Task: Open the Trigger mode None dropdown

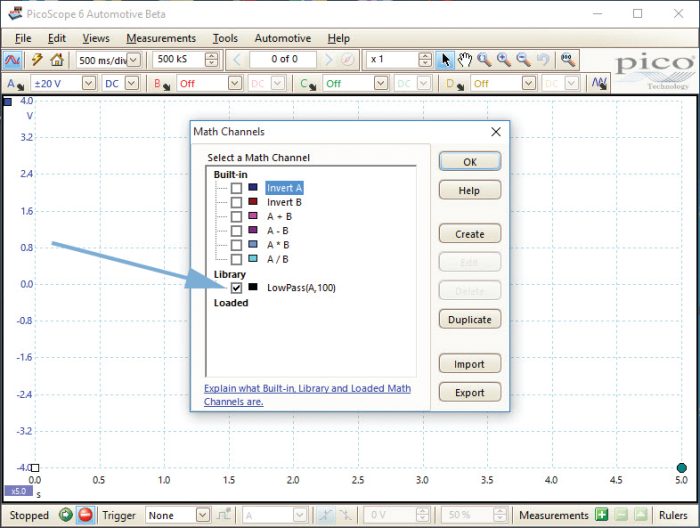Action: click(203, 515)
